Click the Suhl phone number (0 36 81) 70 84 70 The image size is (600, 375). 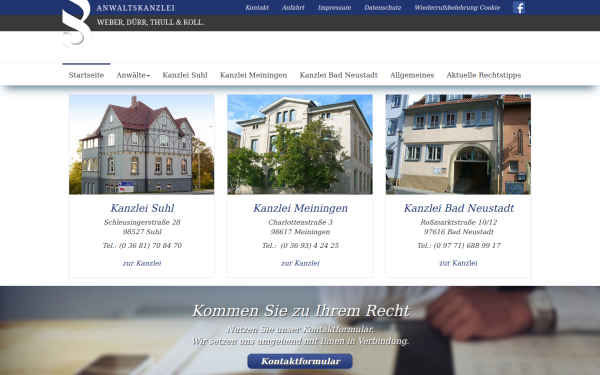150,246
